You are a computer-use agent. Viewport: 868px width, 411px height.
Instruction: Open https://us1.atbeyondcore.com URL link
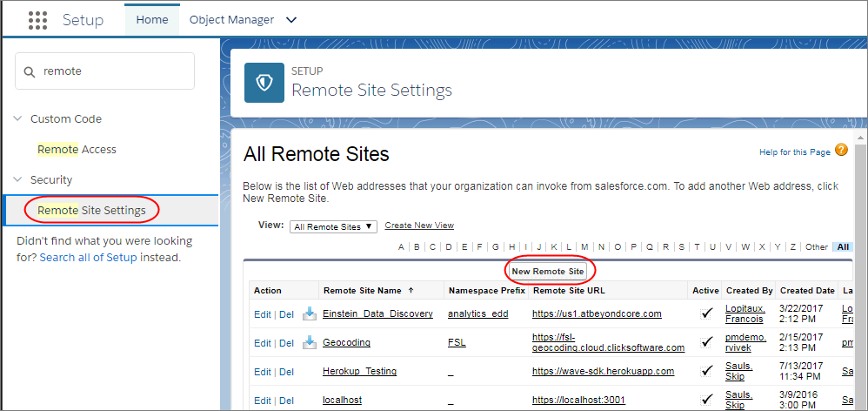click(x=597, y=313)
